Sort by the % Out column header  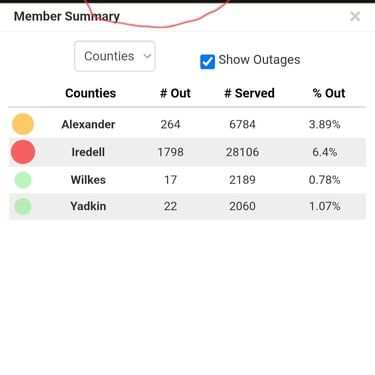click(x=329, y=93)
